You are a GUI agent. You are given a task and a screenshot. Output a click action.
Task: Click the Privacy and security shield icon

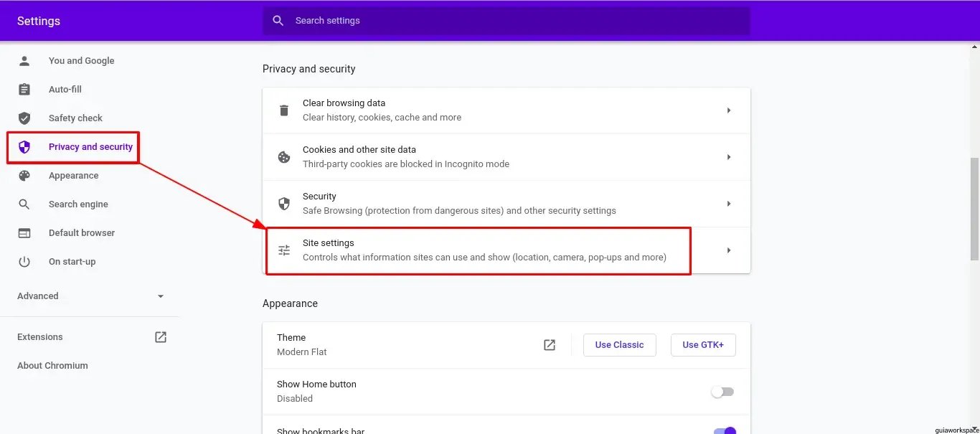pos(24,147)
